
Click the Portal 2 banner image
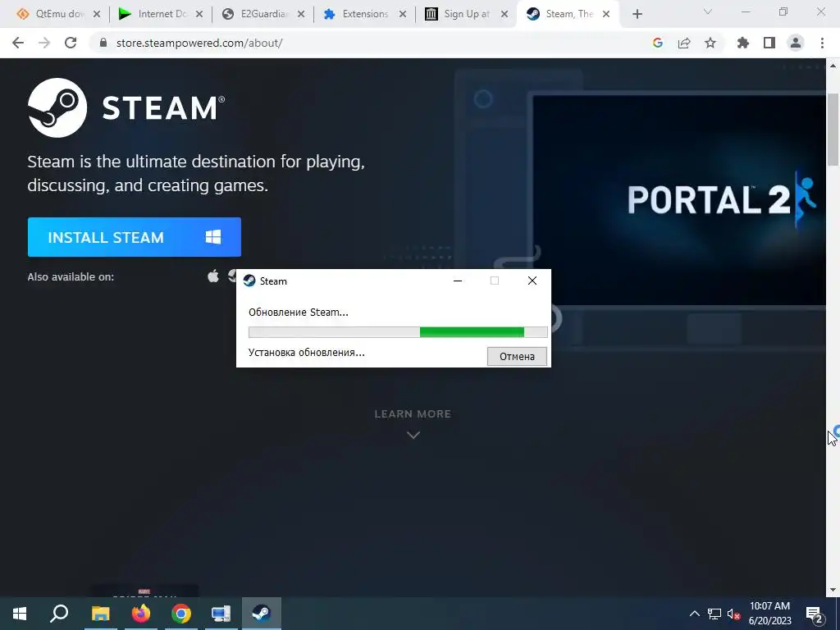click(x=679, y=200)
